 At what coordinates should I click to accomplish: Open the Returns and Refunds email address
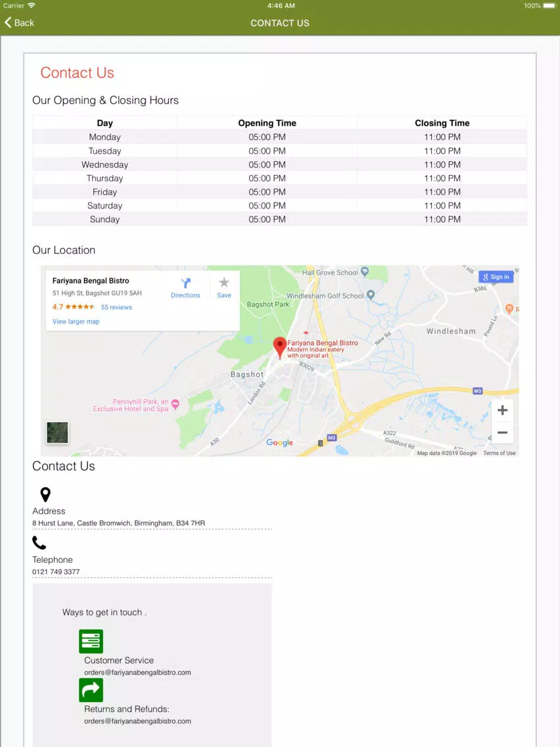137,721
